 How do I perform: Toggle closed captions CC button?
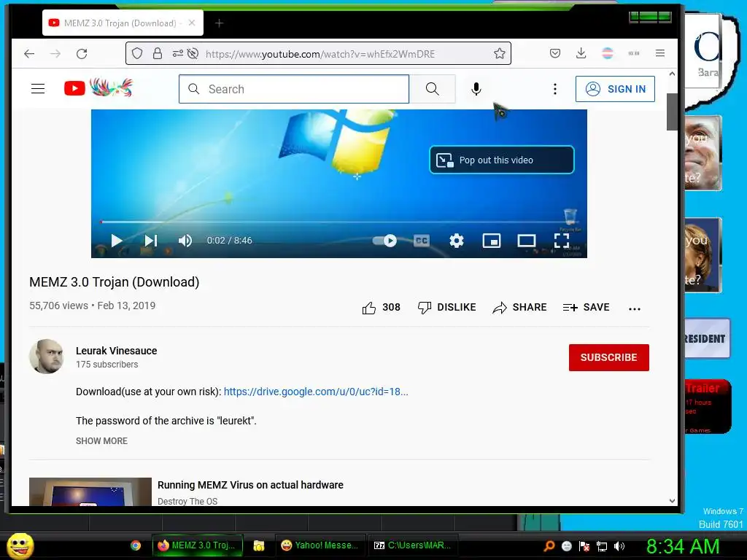pos(422,241)
